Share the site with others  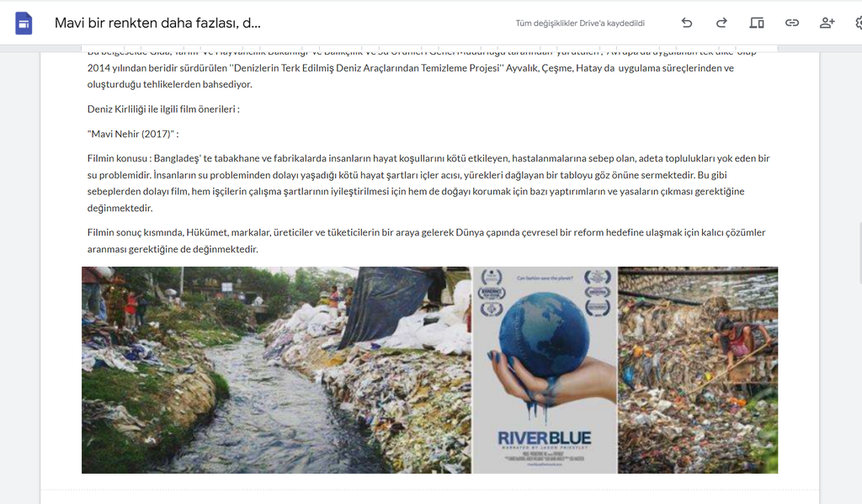click(827, 23)
